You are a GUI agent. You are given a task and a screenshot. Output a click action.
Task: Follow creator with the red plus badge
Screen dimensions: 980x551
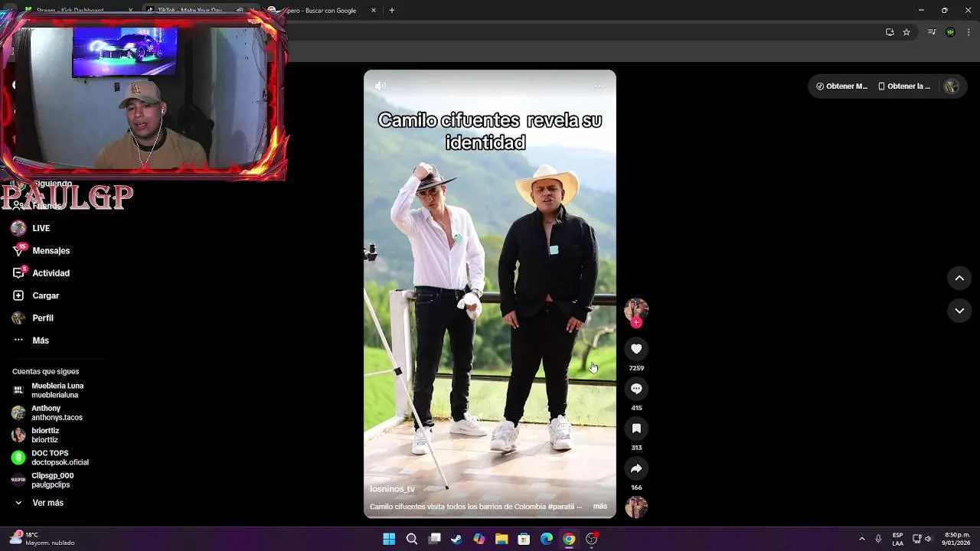pyautogui.click(x=636, y=323)
